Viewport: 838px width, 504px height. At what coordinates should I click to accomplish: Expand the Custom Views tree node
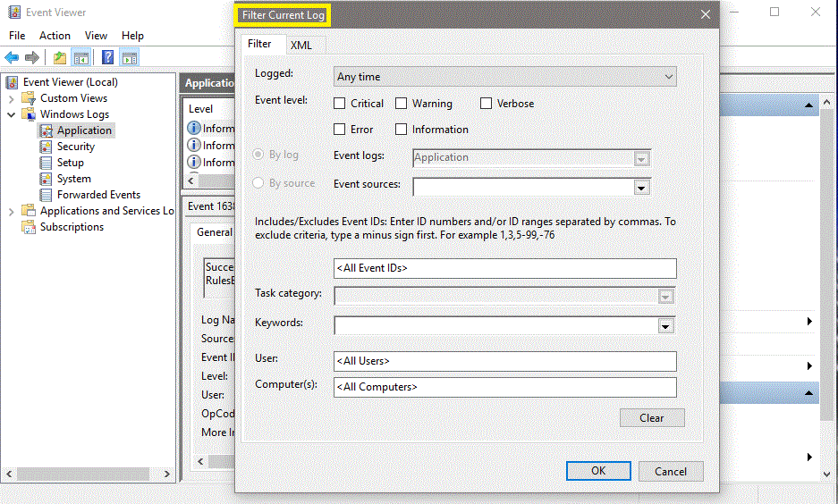[x=12, y=98]
